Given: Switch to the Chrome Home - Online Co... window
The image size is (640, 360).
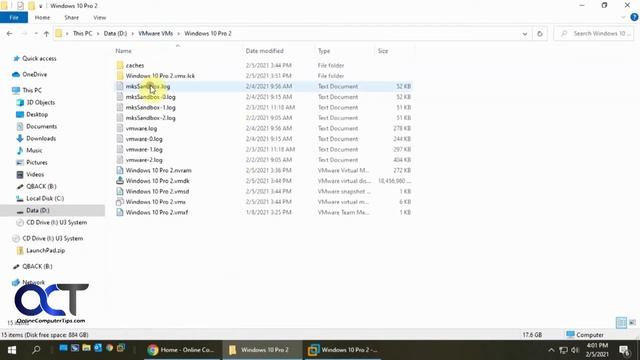Looking at the screenshot, I should pyautogui.click(x=182, y=350).
